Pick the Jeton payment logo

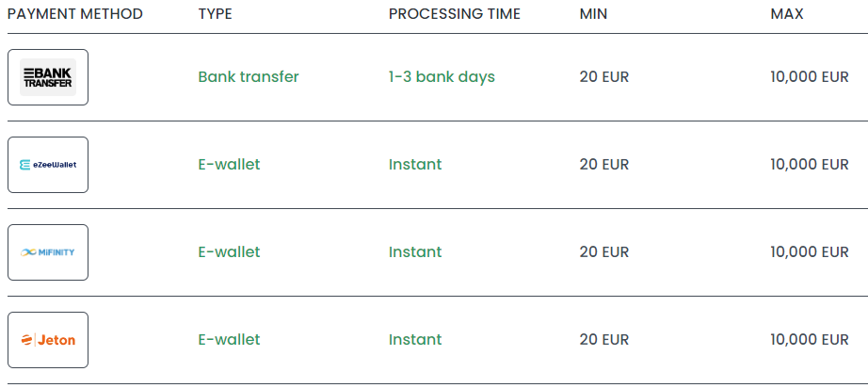[48, 339]
